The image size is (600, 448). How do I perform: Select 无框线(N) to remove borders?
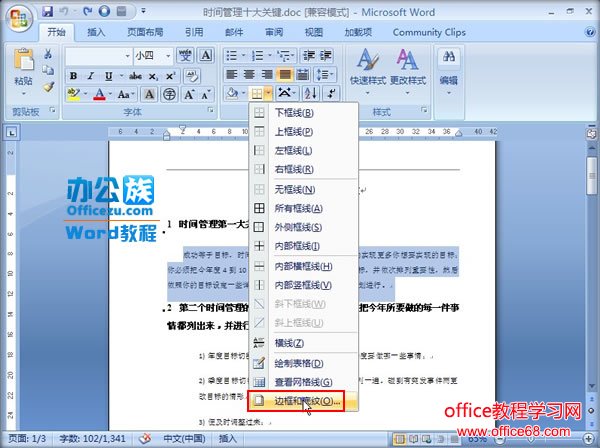[x=303, y=189]
